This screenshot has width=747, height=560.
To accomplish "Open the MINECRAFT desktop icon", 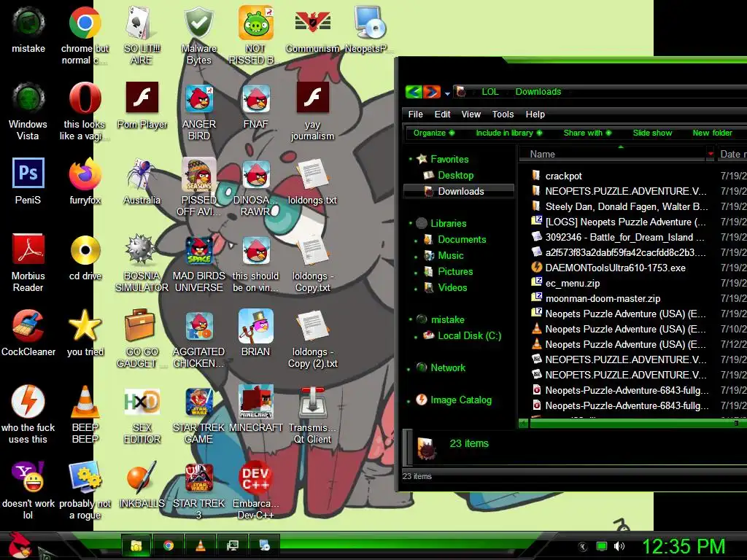I will tap(255, 408).
